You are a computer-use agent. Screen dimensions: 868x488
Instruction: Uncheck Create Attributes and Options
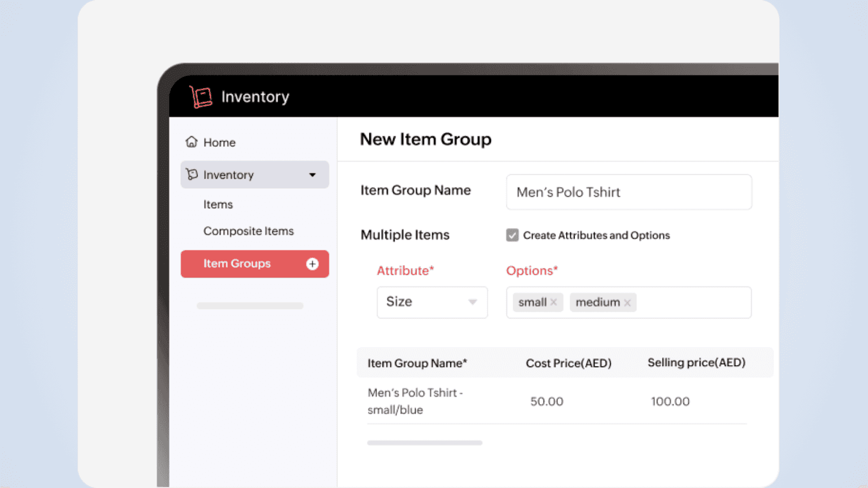tap(512, 235)
